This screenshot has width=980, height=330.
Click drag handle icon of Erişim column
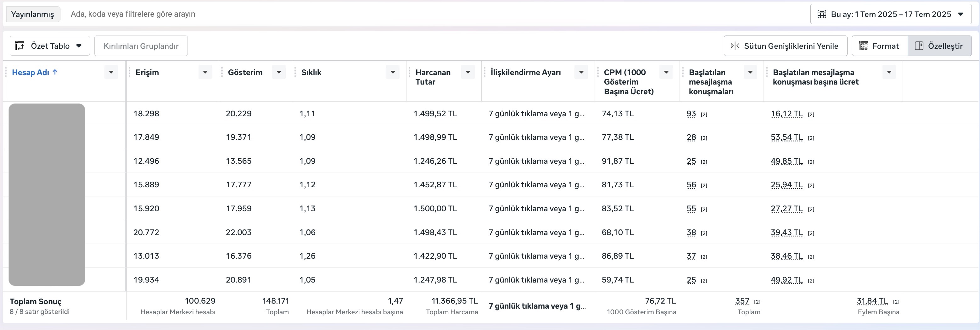129,72
